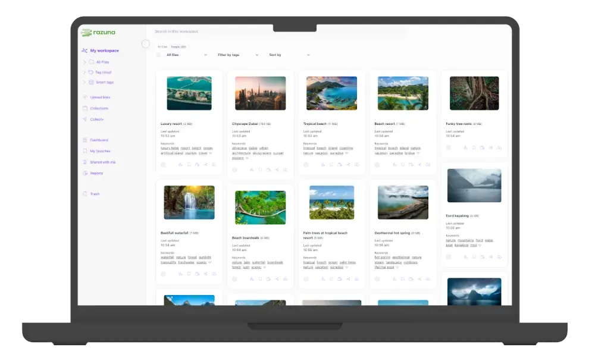Expand more keywords on Fjord kayaking card
The image size is (595, 364).
[480, 245]
